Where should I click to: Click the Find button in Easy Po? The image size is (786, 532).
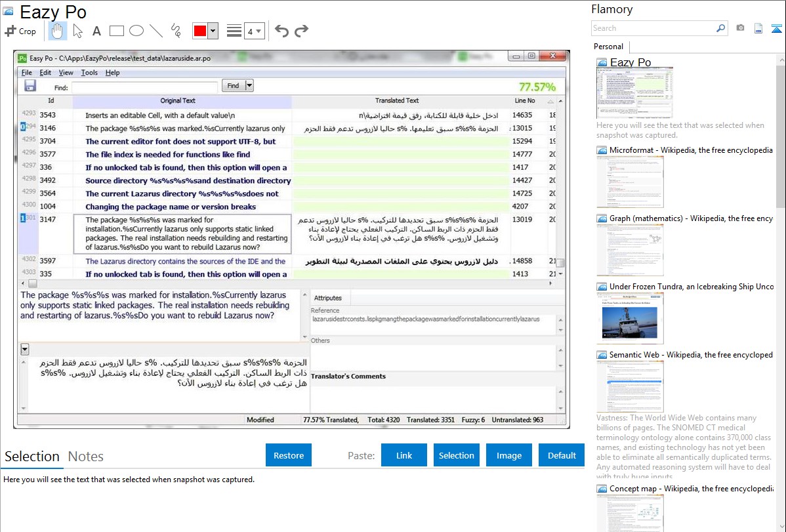[x=233, y=86]
